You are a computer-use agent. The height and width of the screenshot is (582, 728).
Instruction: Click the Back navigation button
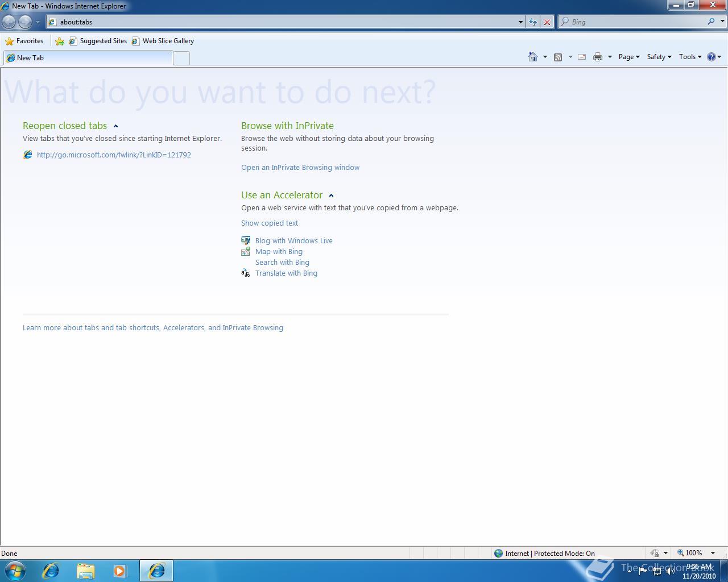(9, 22)
